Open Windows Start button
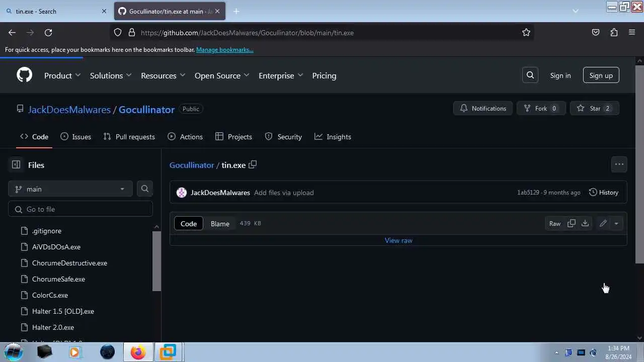This screenshot has height=362, width=644. click(14, 352)
